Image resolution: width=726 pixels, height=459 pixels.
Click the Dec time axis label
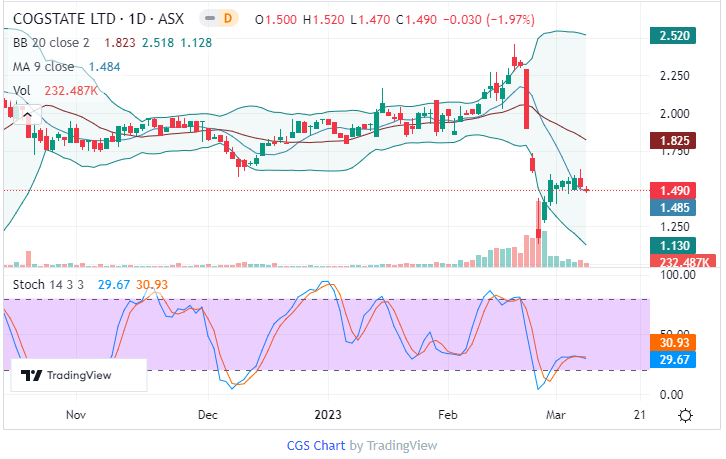point(208,413)
